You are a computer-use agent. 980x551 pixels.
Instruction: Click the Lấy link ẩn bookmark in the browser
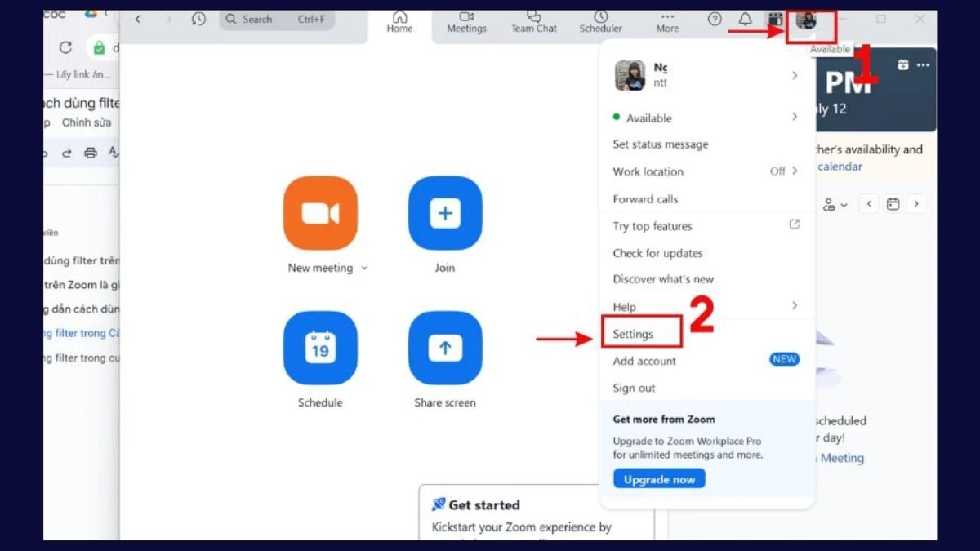(82, 74)
